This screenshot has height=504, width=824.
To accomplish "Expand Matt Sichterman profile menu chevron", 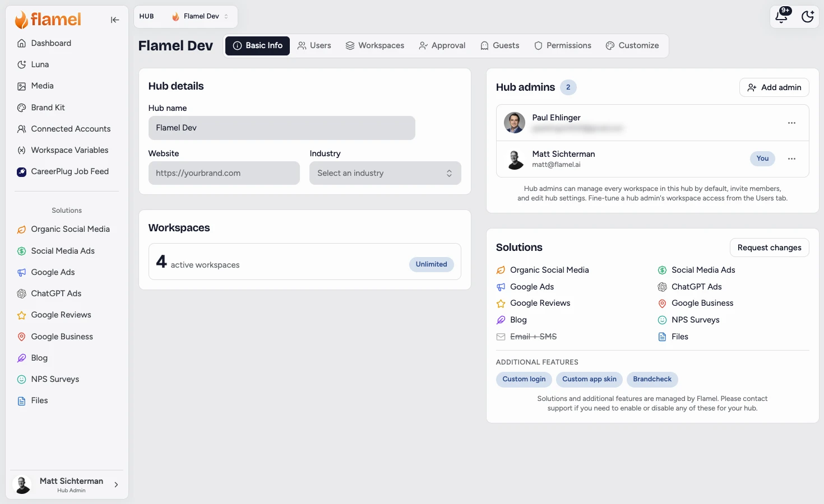I will [116, 485].
